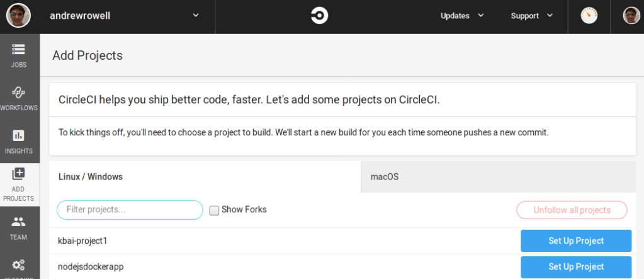Set up project for nodejsdockerapp

point(575,266)
